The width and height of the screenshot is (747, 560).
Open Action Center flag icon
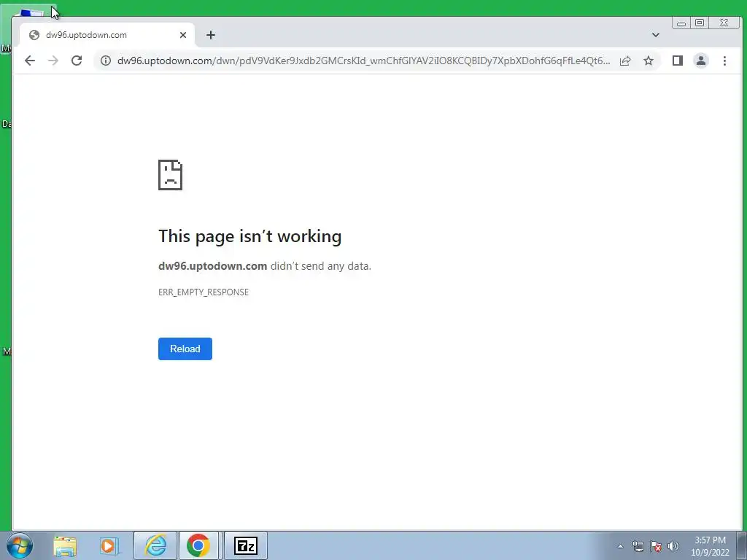click(x=656, y=546)
